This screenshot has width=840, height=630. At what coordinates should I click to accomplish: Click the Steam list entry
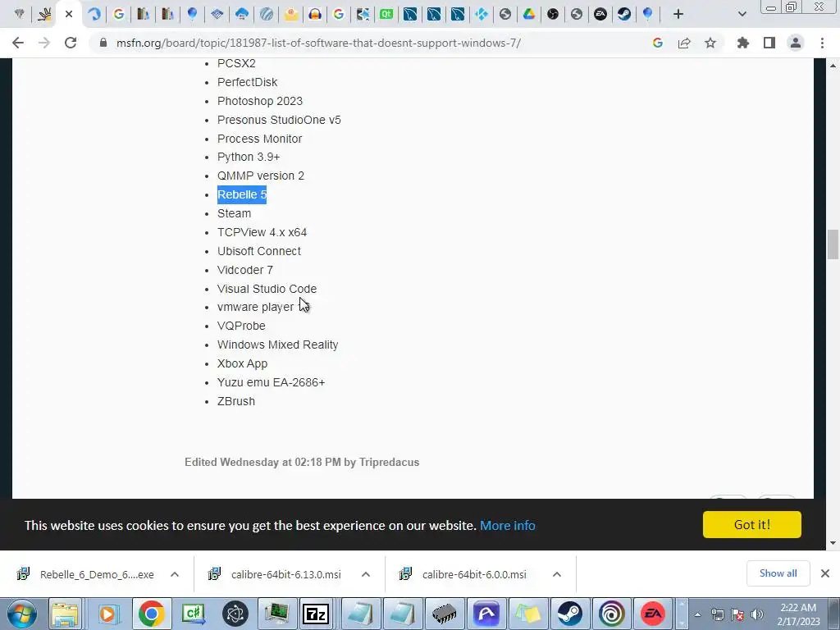(234, 213)
